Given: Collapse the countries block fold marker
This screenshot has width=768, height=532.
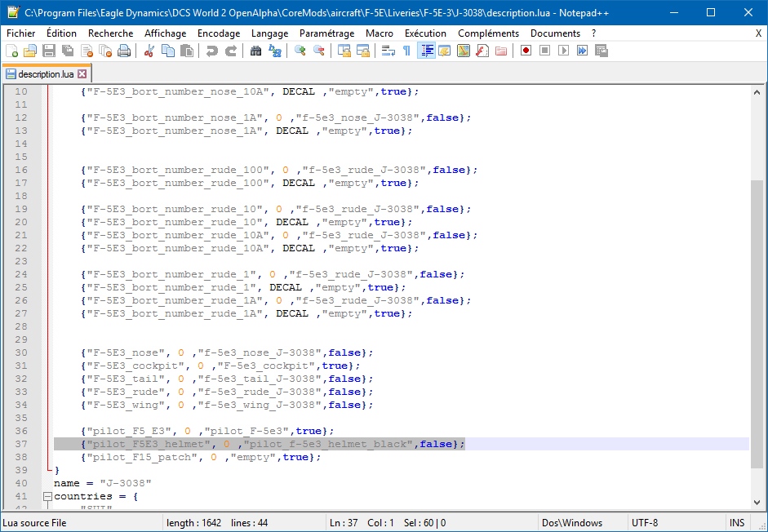Looking at the screenshot, I should (x=47, y=496).
